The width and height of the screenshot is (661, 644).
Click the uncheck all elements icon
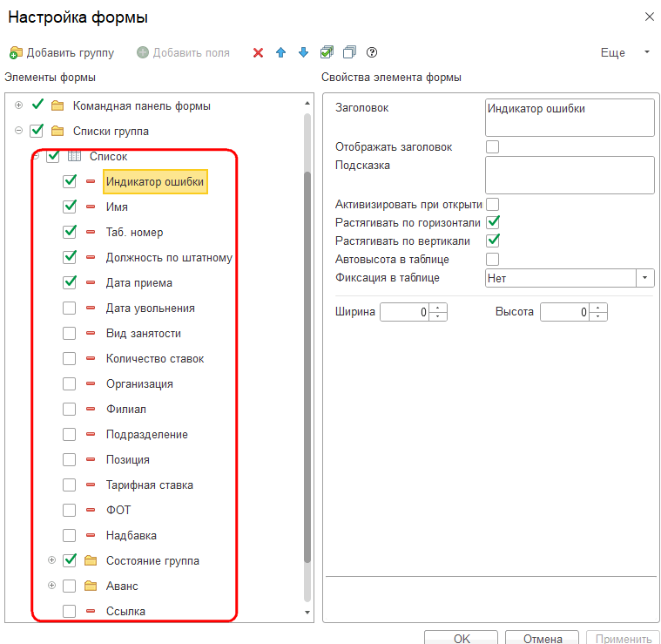(x=349, y=52)
